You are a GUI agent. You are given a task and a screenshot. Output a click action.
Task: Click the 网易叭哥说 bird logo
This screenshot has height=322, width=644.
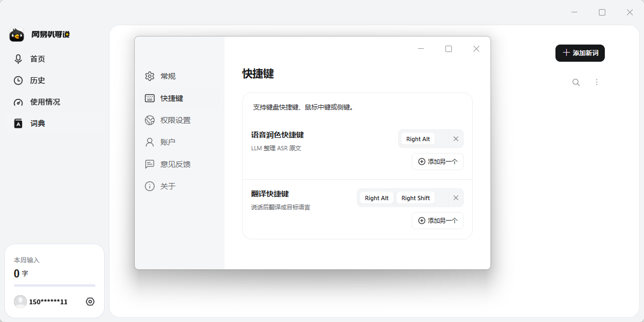17,35
